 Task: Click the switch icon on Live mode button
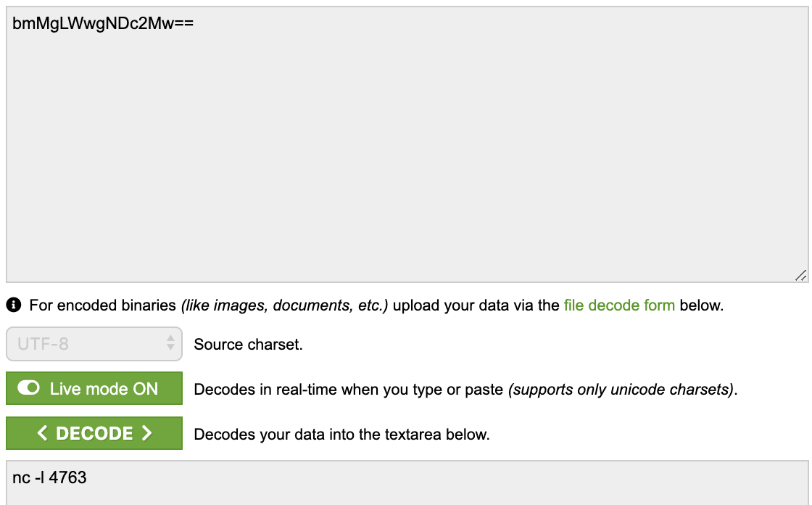pyautogui.click(x=28, y=388)
